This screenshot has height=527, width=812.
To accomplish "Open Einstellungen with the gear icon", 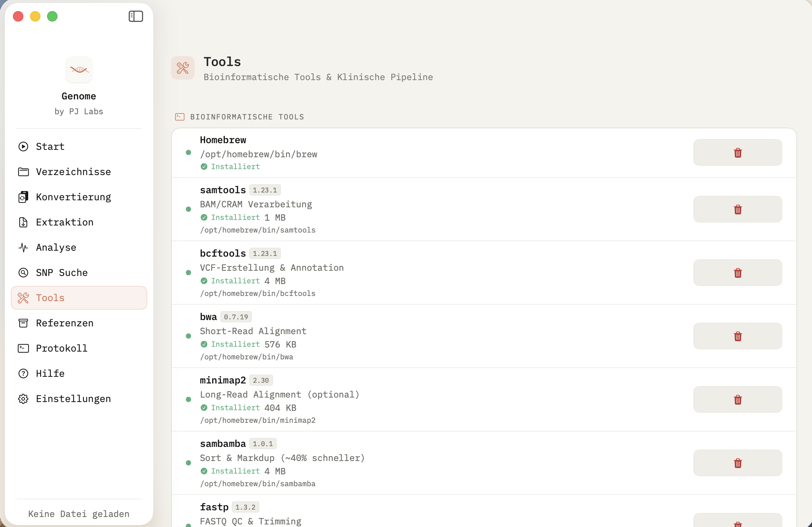I will (x=23, y=399).
